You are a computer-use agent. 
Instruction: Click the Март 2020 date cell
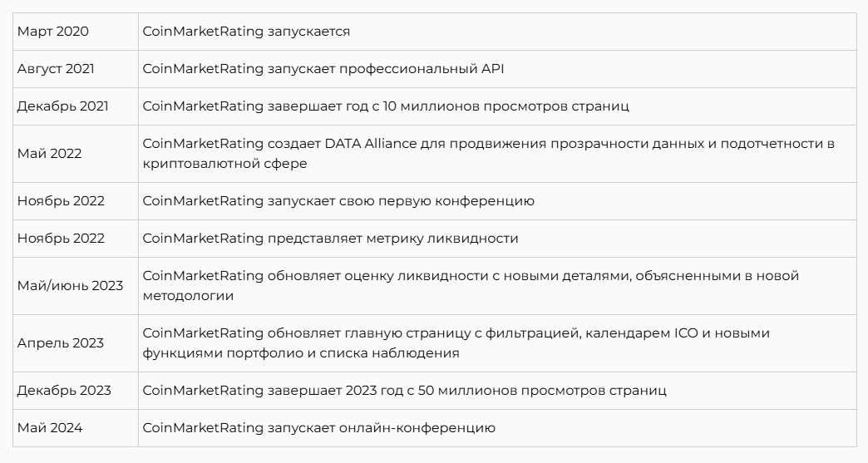[76, 32]
